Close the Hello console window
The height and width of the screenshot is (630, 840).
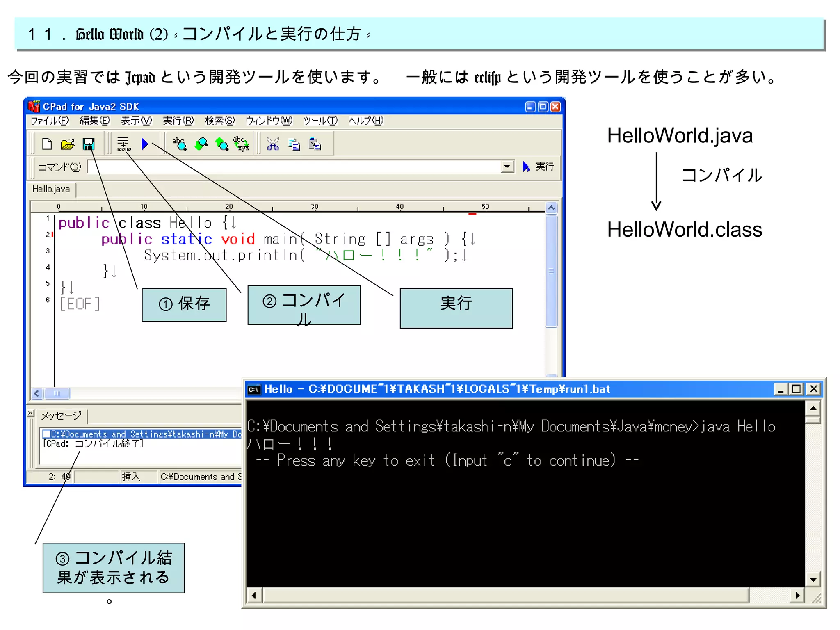click(x=813, y=389)
